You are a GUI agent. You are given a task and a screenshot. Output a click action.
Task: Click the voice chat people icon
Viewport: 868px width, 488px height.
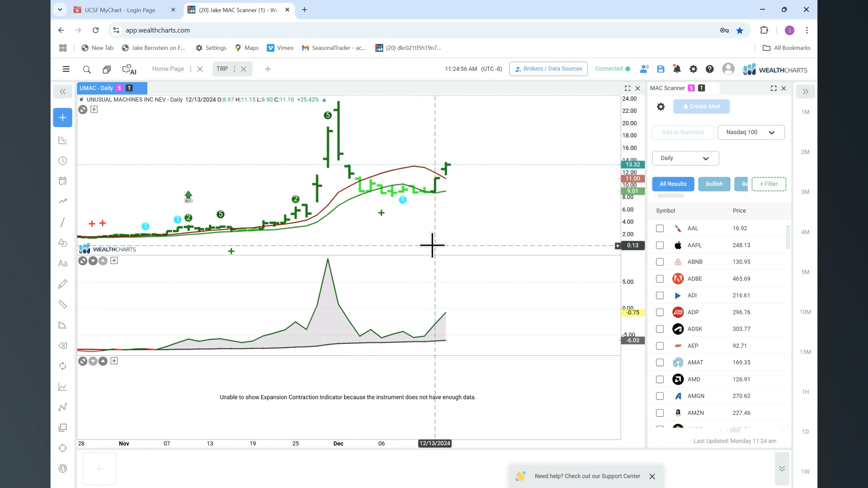pos(644,69)
